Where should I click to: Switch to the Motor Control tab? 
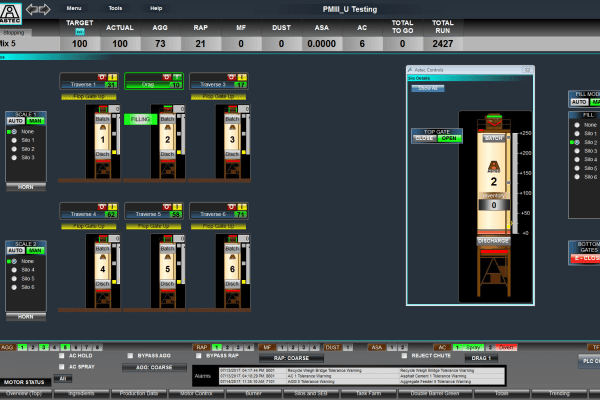[196, 393]
